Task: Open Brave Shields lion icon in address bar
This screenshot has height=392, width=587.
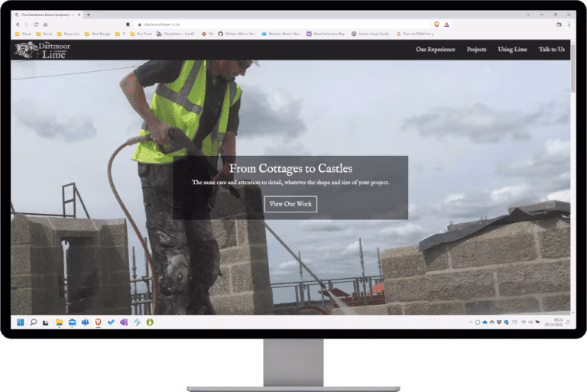Action: (436, 24)
